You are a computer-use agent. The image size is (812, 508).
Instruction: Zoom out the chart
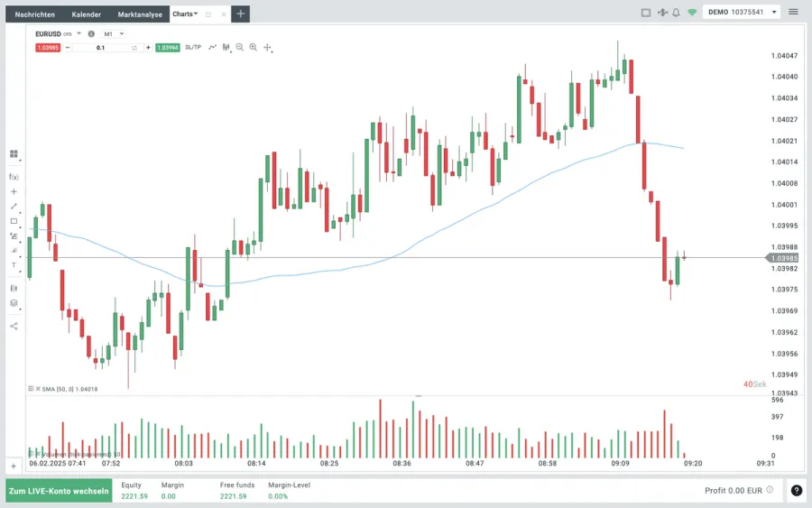[240, 47]
